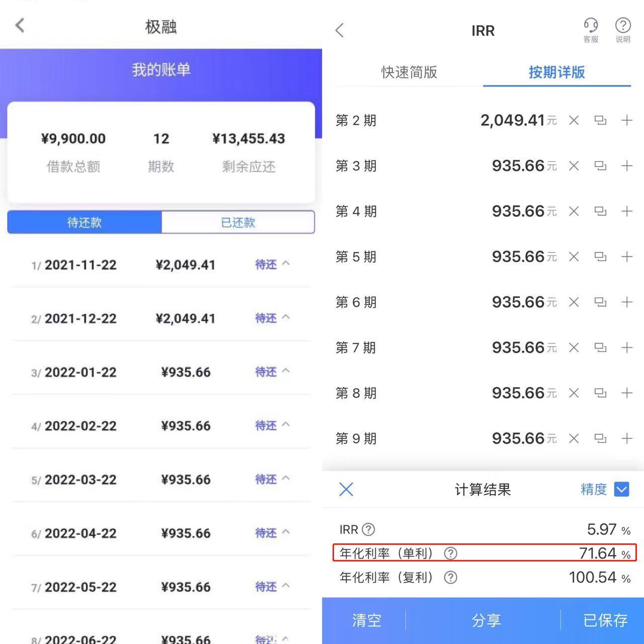Tap the back arrow on 极融 page
644x644 pixels.
(x=20, y=25)
